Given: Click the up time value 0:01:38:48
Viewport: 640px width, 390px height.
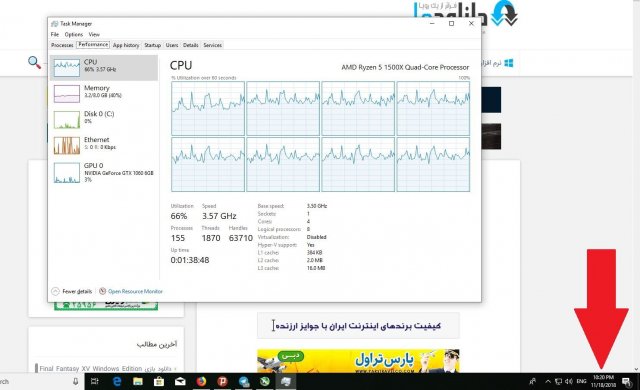Looking at the screenshot, I should pyautogui.click(x=190, y=260).
